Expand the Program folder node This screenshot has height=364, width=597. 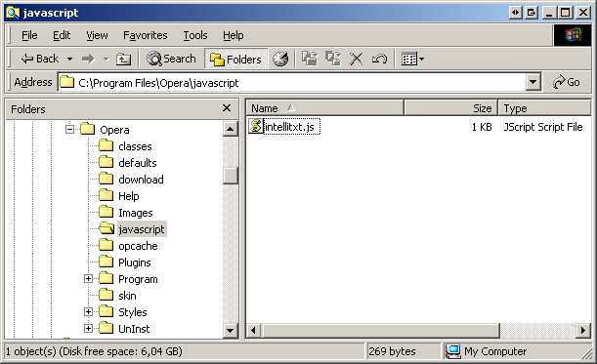point(88,279)
